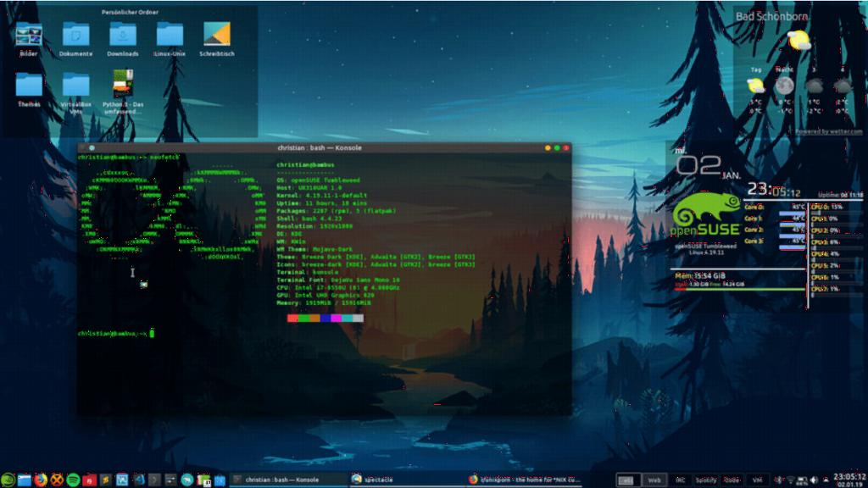
Task: Launch Firefox from the taskbar launcher
Action: (41, 480)
